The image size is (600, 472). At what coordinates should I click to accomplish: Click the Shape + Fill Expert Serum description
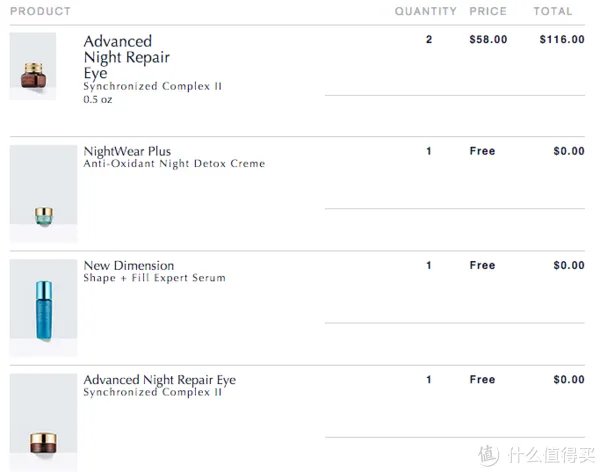click(x=154, y=278)
